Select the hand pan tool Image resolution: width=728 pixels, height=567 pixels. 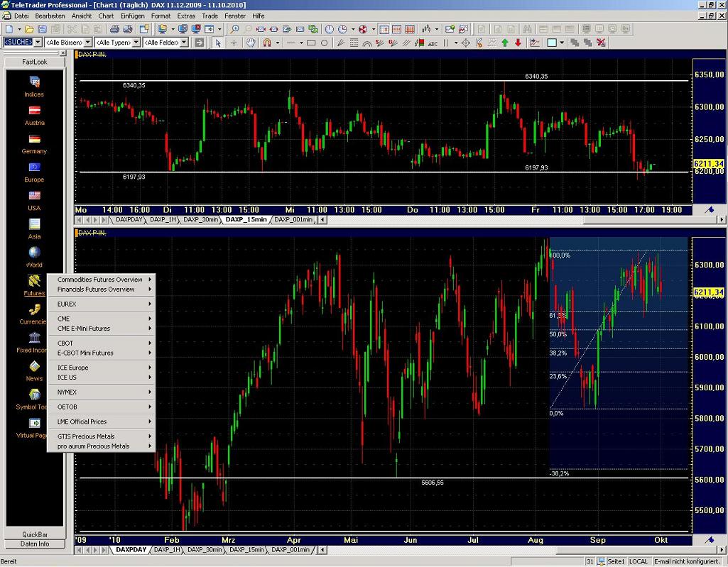point(250,43)
